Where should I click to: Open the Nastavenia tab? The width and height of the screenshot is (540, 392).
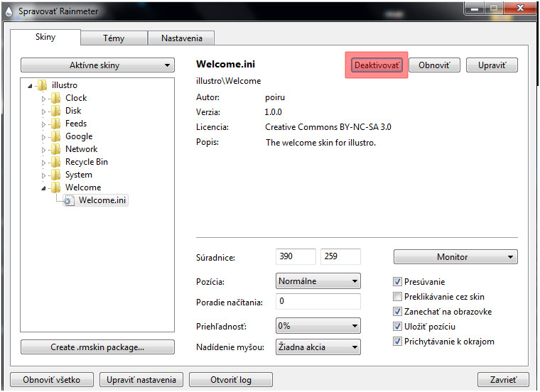pyautogui.click(x=181, y=38)
